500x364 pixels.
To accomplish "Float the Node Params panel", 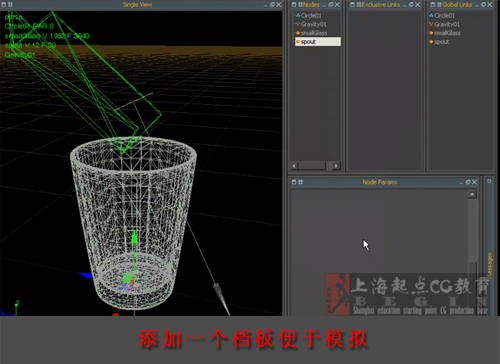I will pyautogui.click(x=468, y=182).
